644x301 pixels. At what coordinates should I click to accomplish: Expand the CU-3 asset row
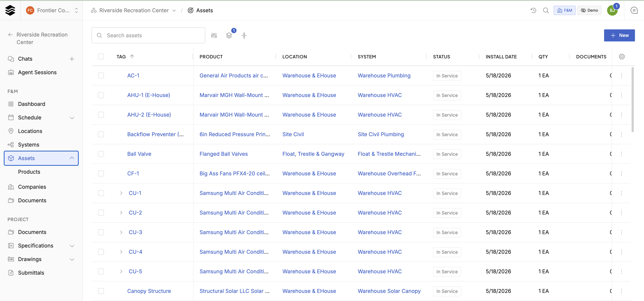coord(121,232)
